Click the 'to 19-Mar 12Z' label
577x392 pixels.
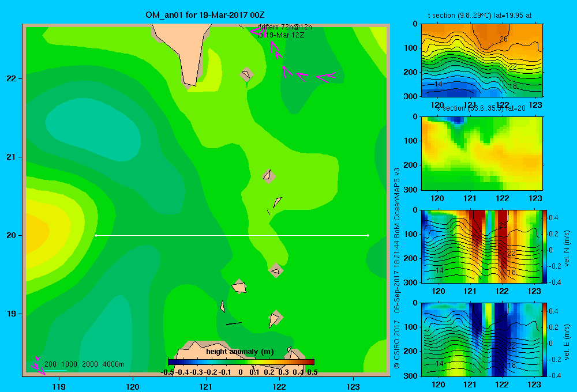point(281,35)
